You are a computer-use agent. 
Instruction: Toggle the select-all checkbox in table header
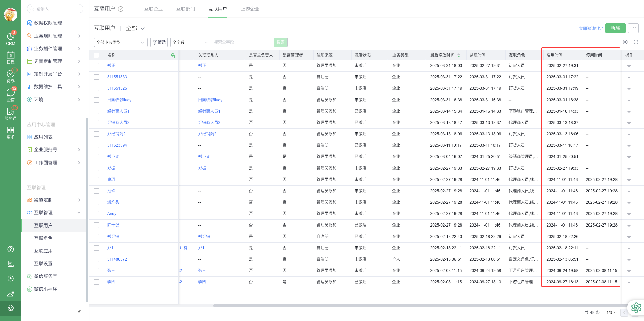(x=96, y=55)
